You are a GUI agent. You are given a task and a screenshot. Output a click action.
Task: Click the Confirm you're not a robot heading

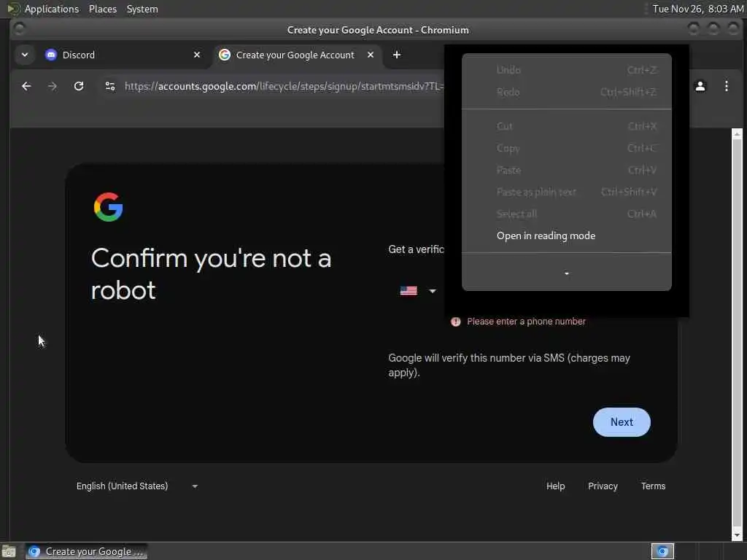coord(211,274)
